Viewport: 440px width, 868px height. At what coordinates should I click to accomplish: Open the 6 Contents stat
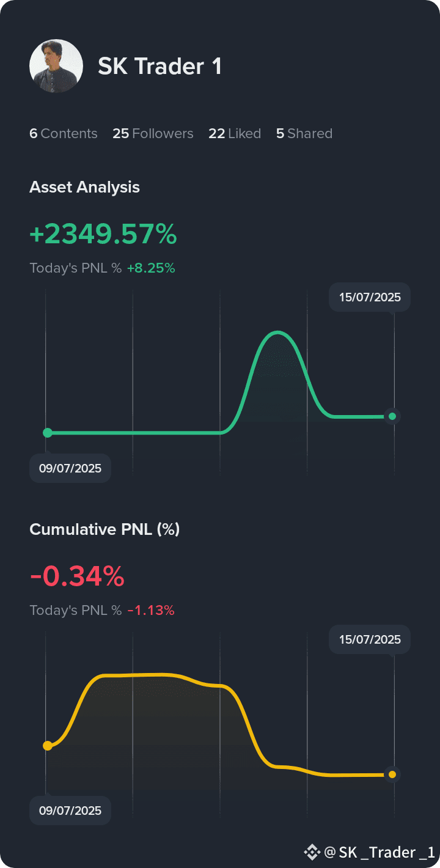click(x=64, y=133)
